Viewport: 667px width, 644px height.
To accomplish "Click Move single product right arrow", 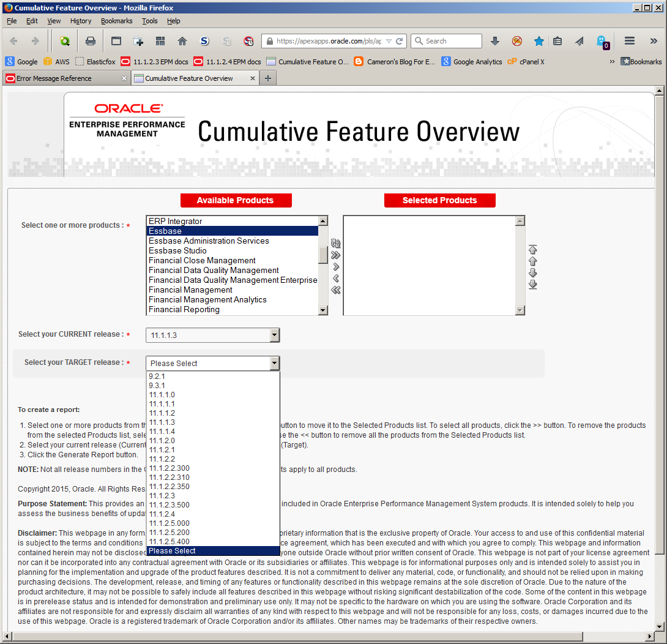I will (x=336, y=267).
